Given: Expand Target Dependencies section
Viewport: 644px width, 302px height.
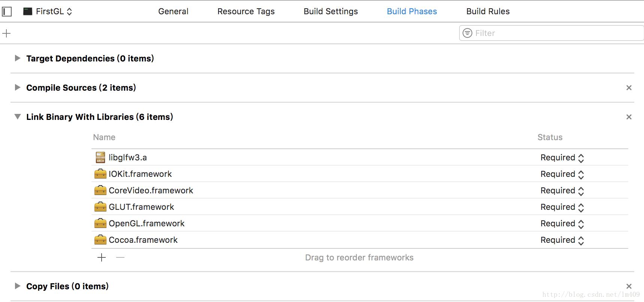Looking at the screenshot, I should 17,58.
